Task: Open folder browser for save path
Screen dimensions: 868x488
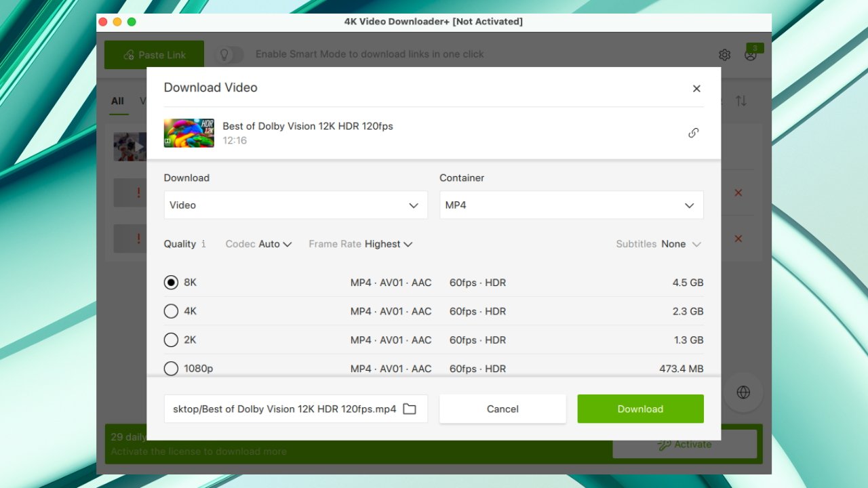Action: click(410, 409)
